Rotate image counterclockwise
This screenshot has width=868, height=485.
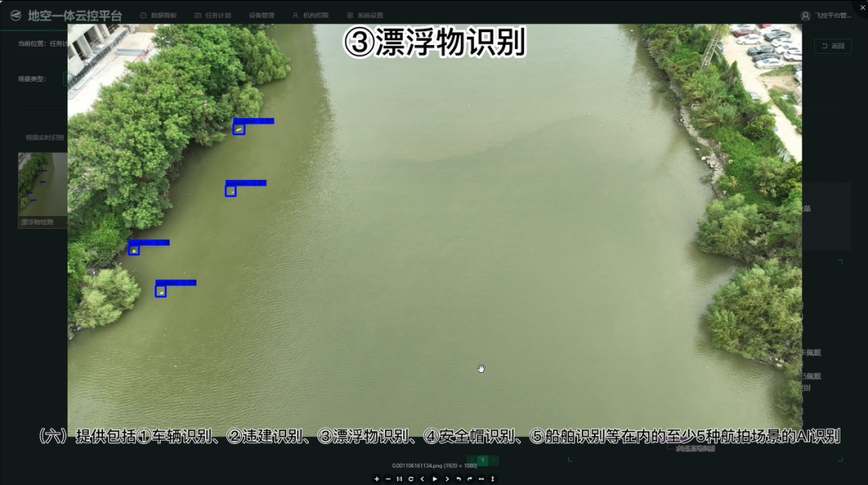click(x=458, y=479)
